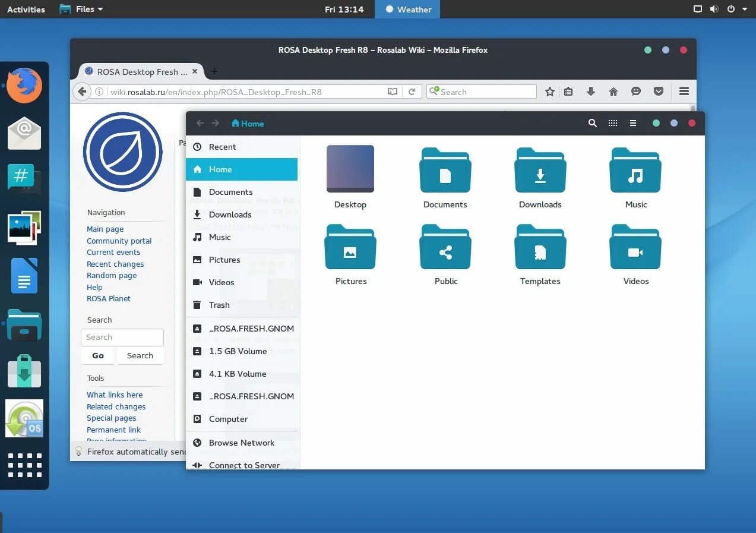Open the mail client in dock

pyautogui.click(x=24, y=133)
